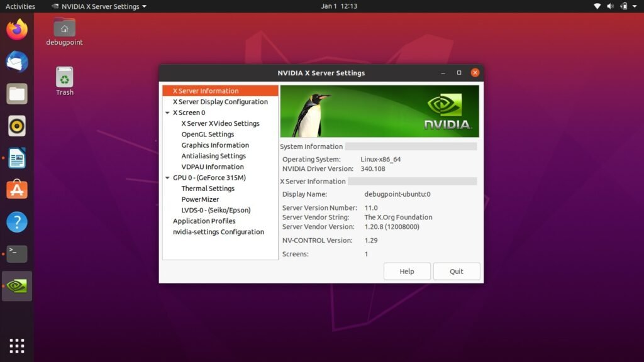Click the Help button
The height and width of the screenshot is (362, 644).
click(407, 271)
